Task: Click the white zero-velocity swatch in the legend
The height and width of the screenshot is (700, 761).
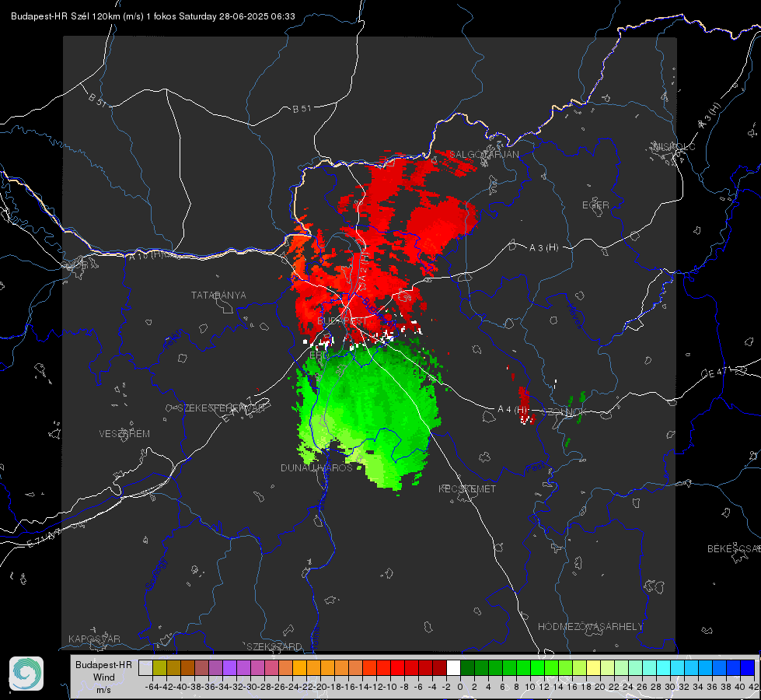Action: [x=453, y=667]
